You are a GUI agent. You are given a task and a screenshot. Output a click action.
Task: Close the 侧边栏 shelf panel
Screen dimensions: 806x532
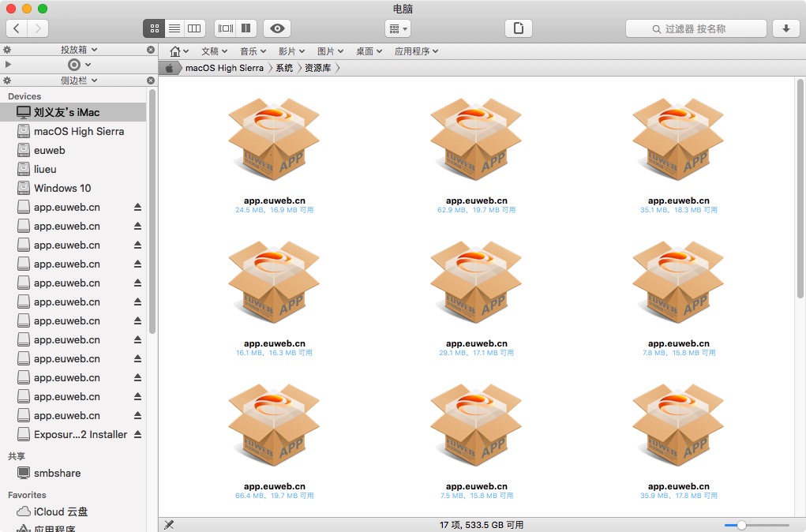(x=151, y=81)
